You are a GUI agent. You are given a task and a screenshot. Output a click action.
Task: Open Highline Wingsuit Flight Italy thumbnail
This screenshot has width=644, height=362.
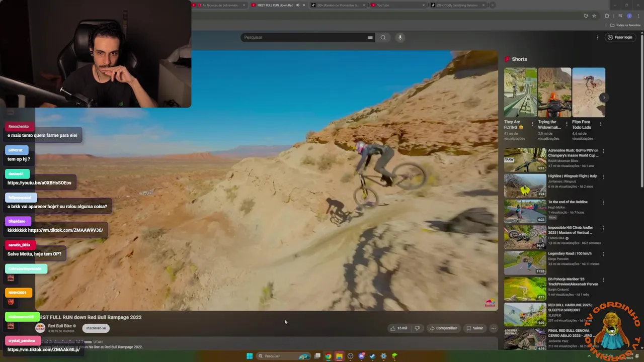(x=525, y=186)
